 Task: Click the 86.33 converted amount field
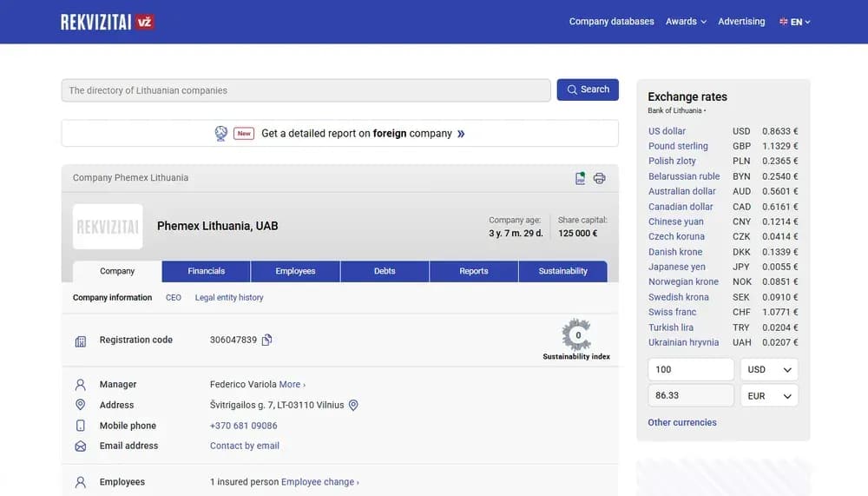(x=691, y=396)
